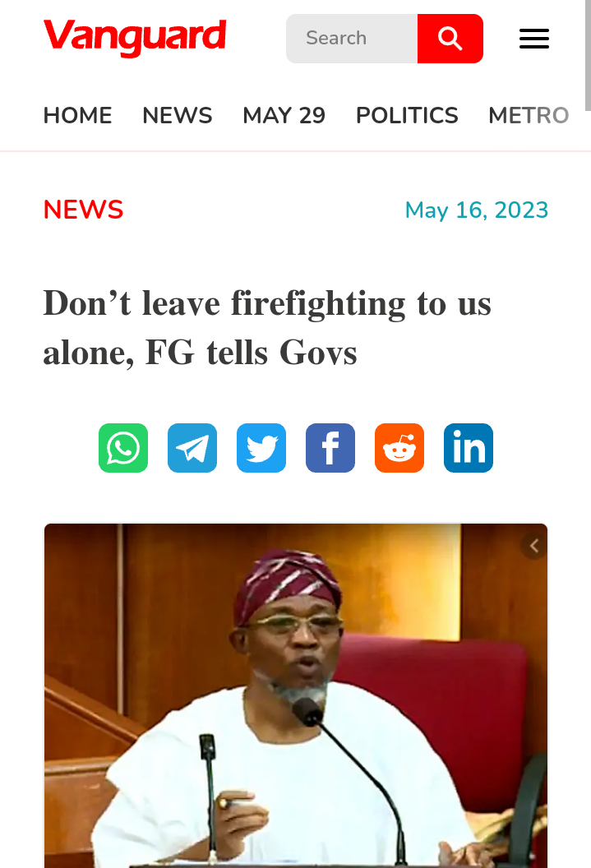Click the article headline about firefighting

tap(267, 328)
